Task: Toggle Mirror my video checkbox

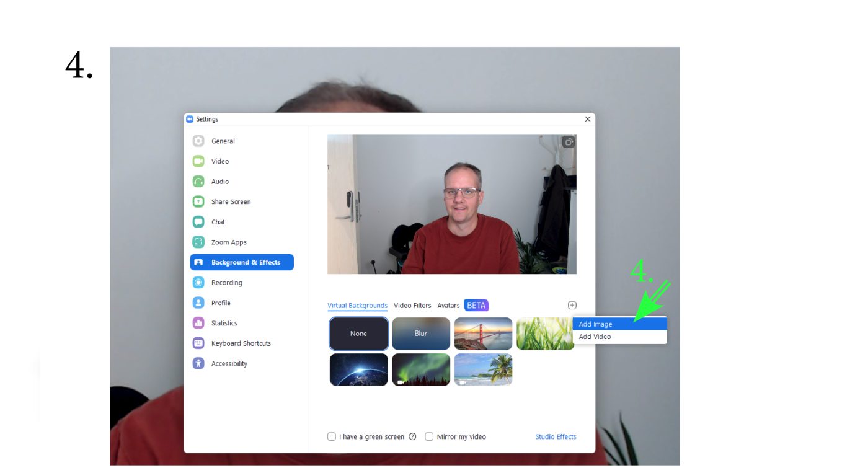Action: click(429, 436)
